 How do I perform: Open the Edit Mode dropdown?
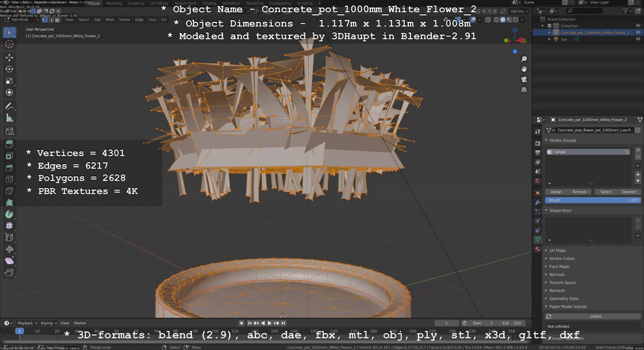[x=22, y=20]
